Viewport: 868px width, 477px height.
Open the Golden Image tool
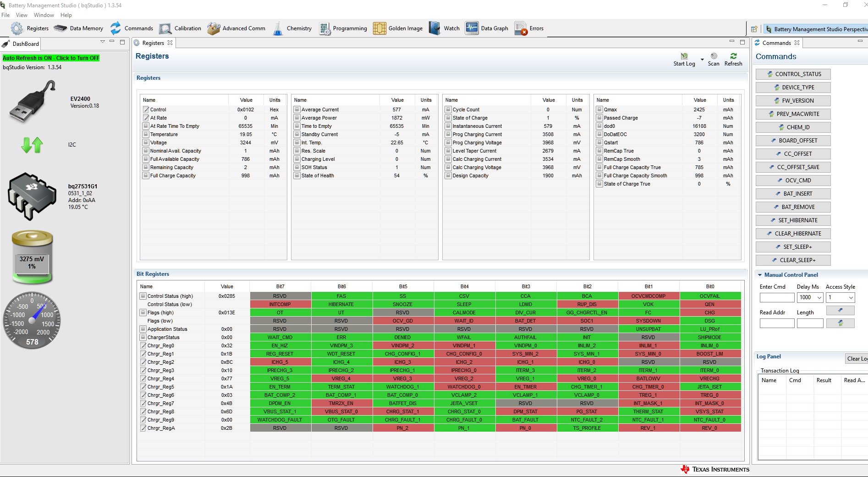pos(398,28)
